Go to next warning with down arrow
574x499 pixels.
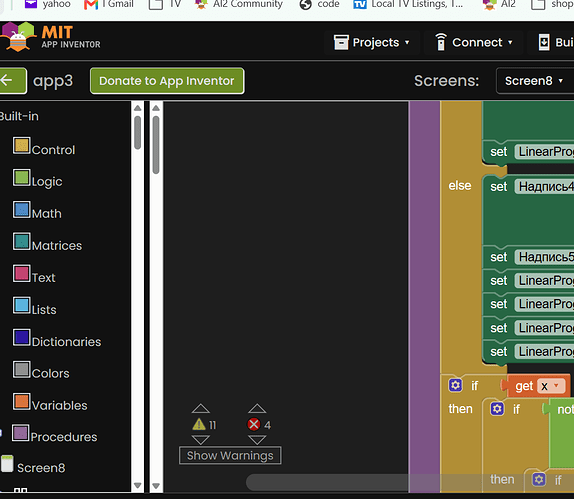(x=201, y=439)
